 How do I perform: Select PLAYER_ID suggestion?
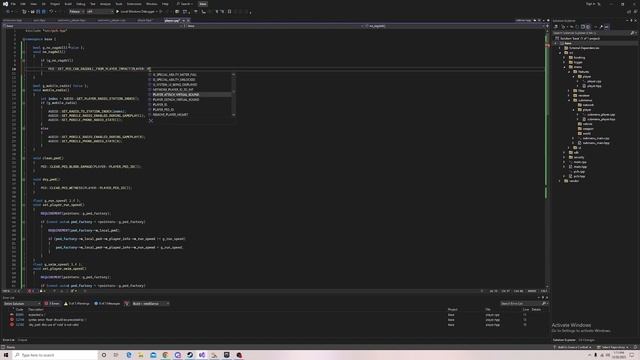coord(190,104)
